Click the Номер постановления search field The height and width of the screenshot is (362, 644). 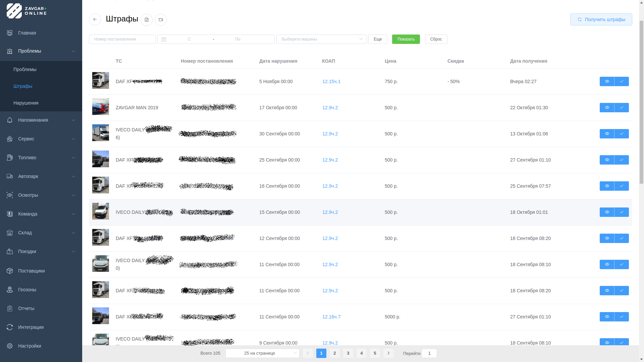click(122, 39)
